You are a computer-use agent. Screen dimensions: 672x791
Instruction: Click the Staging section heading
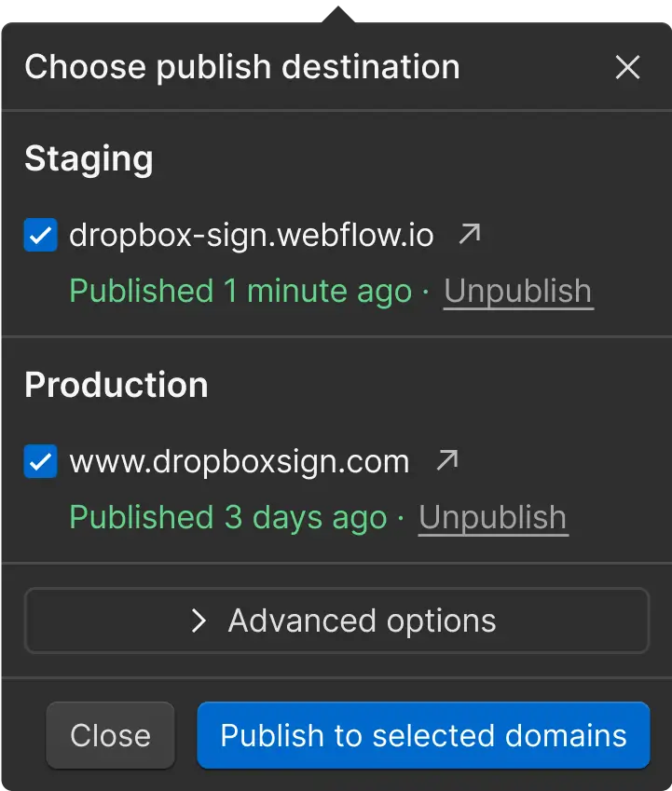[89, 159]
